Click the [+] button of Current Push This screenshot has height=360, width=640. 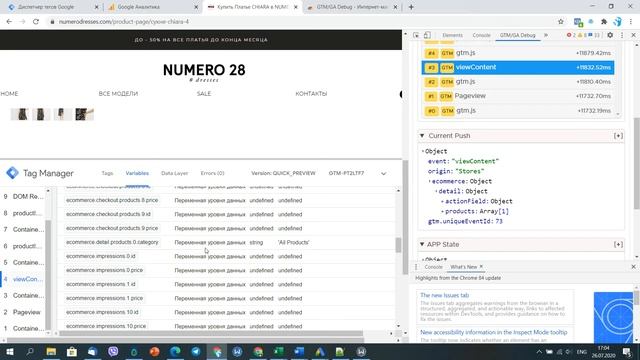coord(618,136)
